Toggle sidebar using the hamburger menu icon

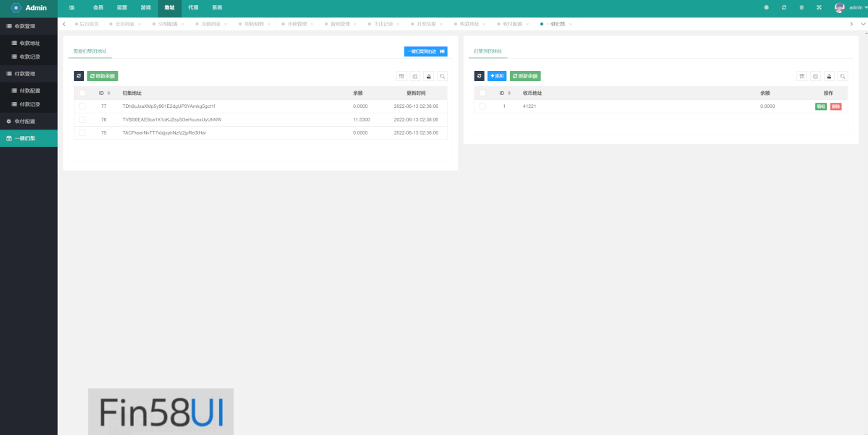(x=72, y=7)
